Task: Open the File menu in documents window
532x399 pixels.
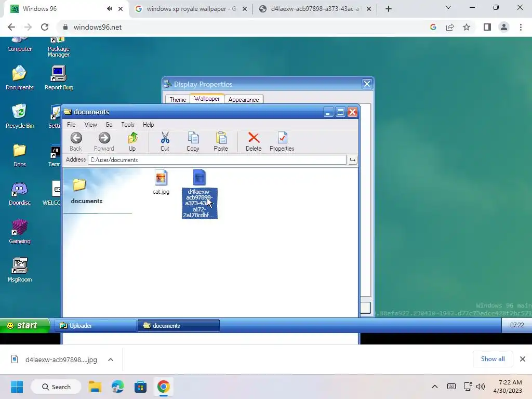Action: tap(71, 125)
